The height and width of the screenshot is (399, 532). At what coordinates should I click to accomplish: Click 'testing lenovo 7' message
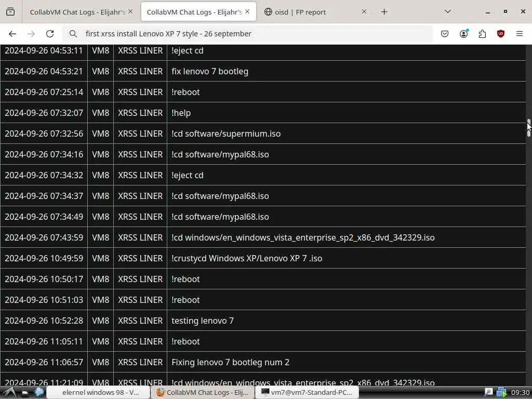coord(203,321)
